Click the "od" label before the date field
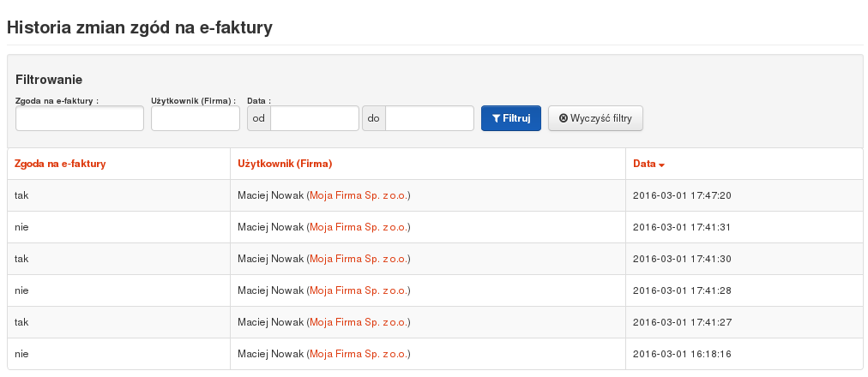 [258, 119]
